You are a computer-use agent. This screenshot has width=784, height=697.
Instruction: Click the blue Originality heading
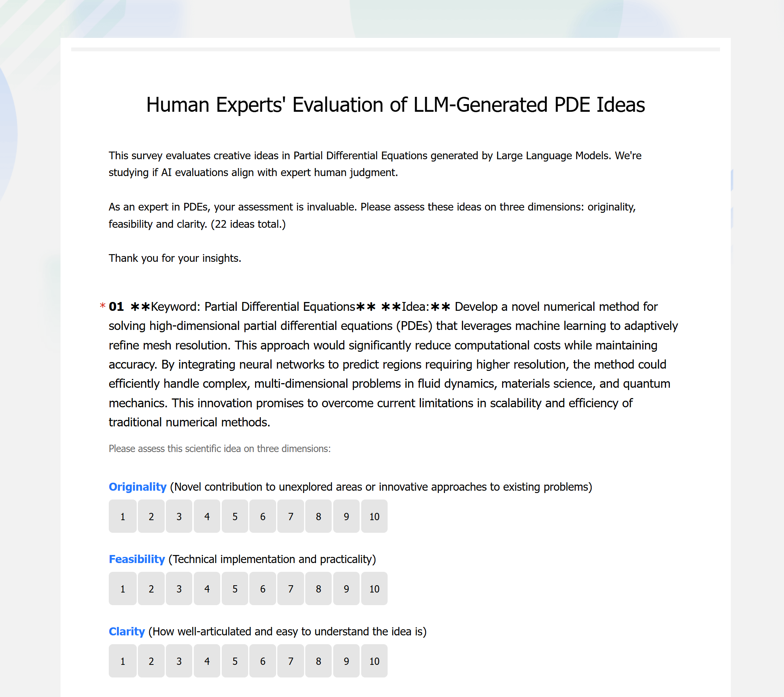coord(137,486)
